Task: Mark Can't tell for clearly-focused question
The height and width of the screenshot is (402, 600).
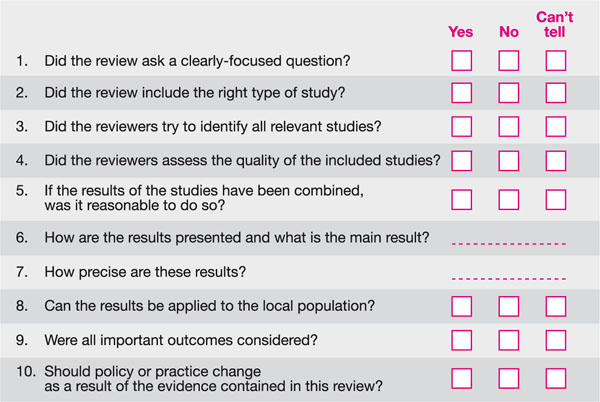Action: point(556,61)
